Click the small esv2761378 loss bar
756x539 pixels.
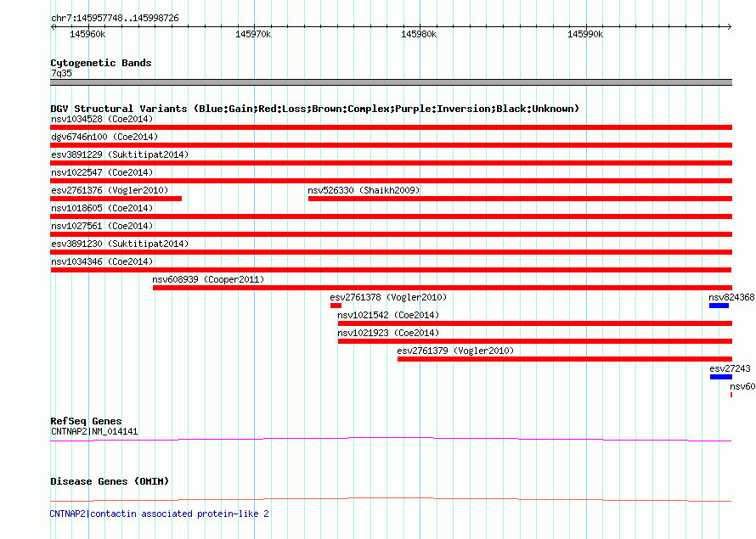(x=336, y=306)
